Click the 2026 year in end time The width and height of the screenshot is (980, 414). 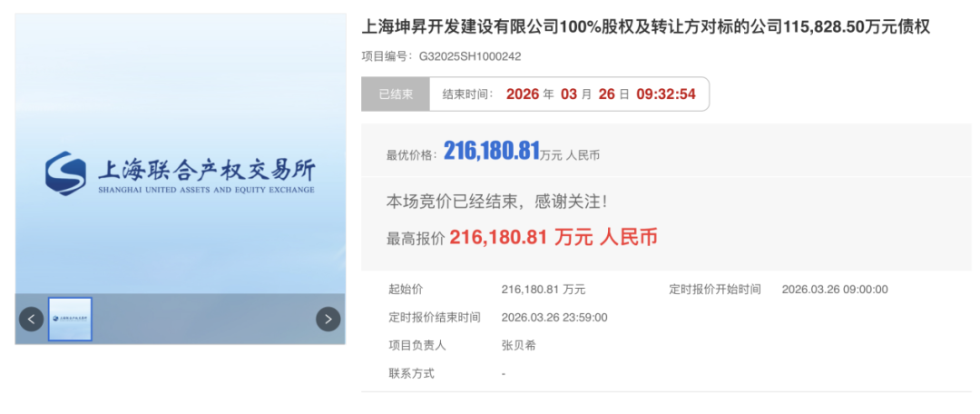[x=522, y=94]
